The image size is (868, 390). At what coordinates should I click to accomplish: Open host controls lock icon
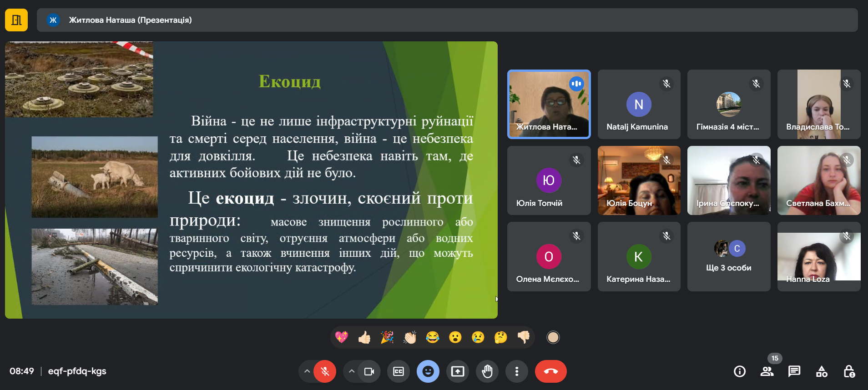(x=849, y=371)
